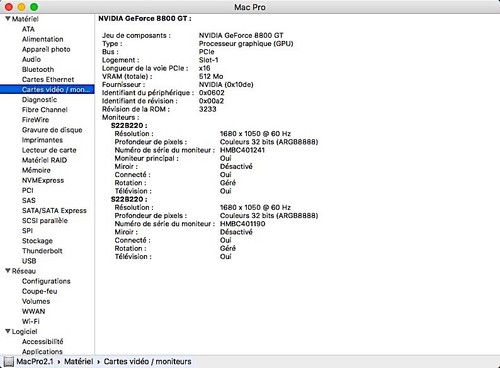500x368 pixels.
Task: Click ROM revision value 3233
Action: click(208, 109)
